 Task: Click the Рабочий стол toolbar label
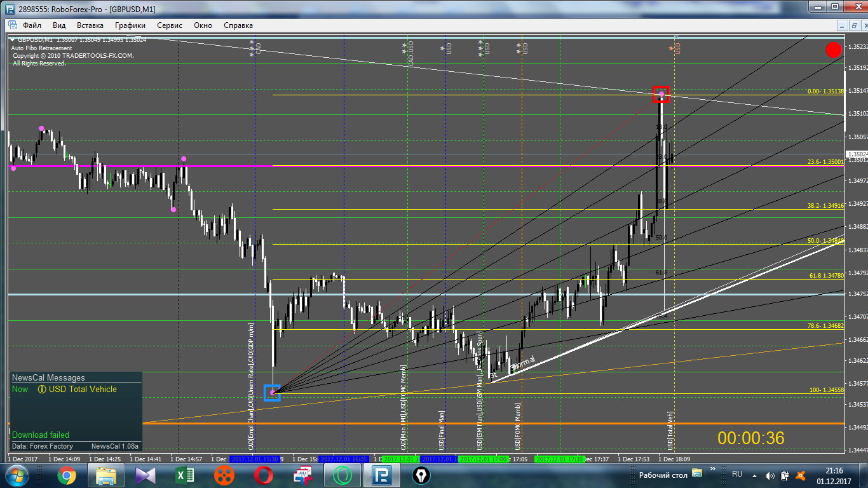[663, 475]
